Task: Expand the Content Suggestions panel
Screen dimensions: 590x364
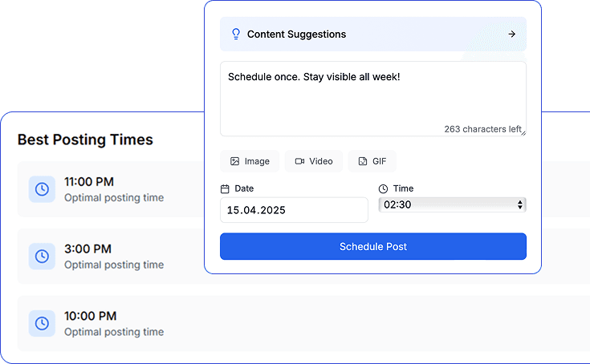Action: [373, 34]
